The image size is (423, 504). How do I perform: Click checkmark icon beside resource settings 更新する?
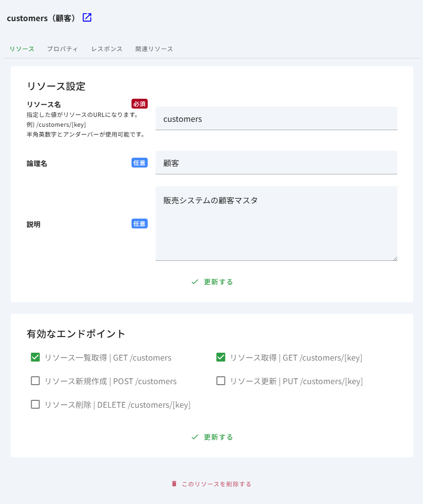195,282
